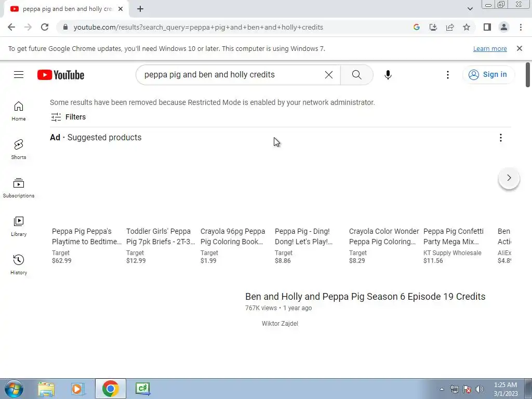Click the page vertical scrollbar thumb

tap(528, 74)
